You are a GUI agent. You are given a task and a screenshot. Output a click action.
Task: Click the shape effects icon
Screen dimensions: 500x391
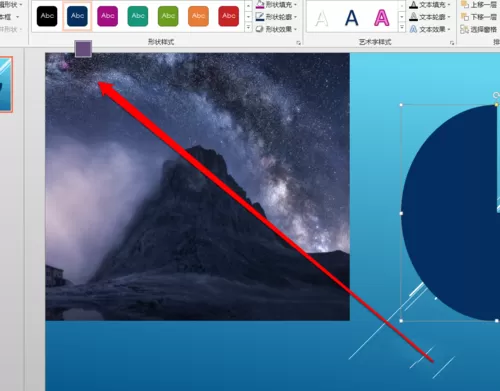coord(260,29)
